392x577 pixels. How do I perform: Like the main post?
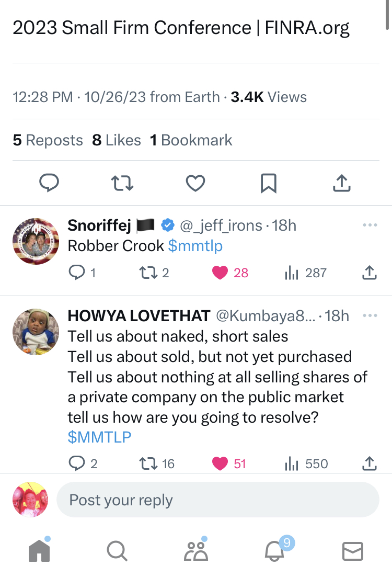(x=195, y=183)
